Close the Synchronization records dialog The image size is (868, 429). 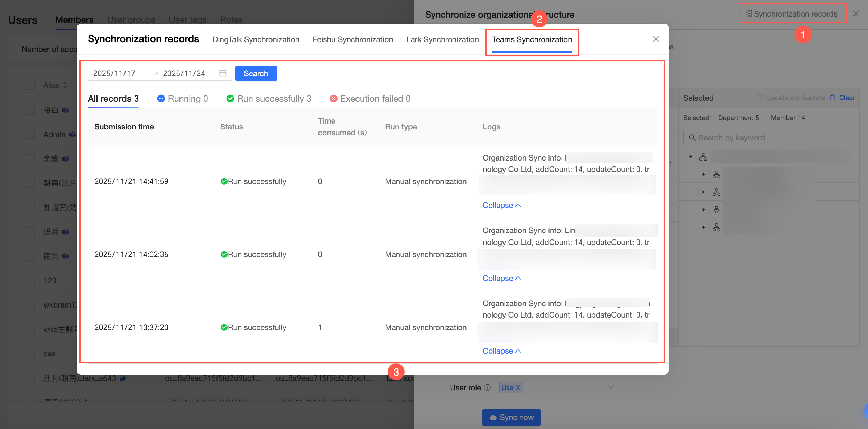(656, 39)
